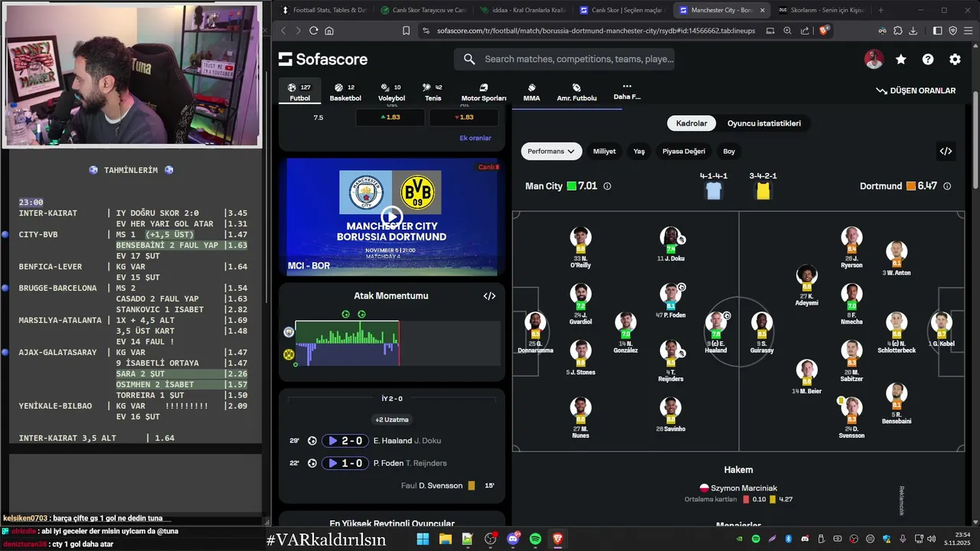Open the Basketbol sport tab
The height and width of the screenshot is (551, 980).
[x=345, y=92]
